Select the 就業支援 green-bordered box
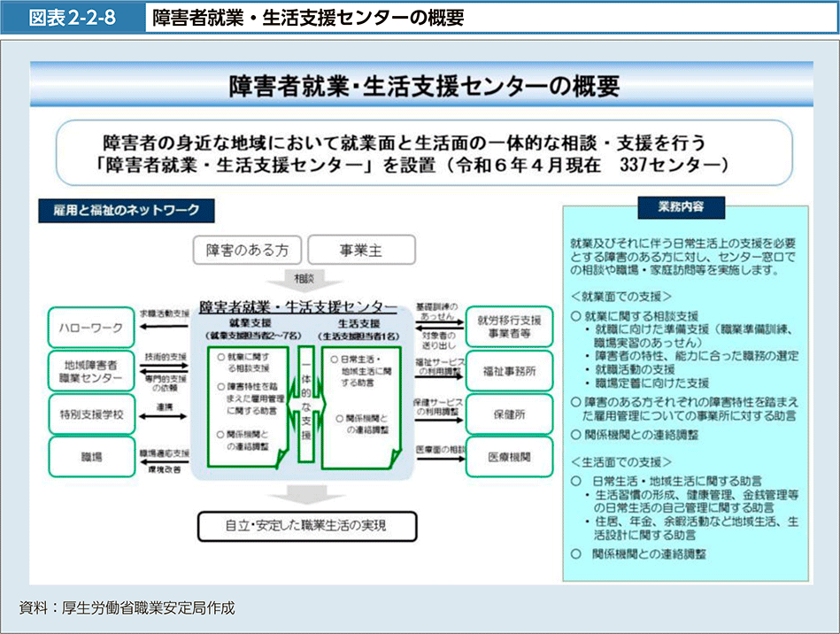The height and width of the screenshot is (634, 840). pos(247,406)
